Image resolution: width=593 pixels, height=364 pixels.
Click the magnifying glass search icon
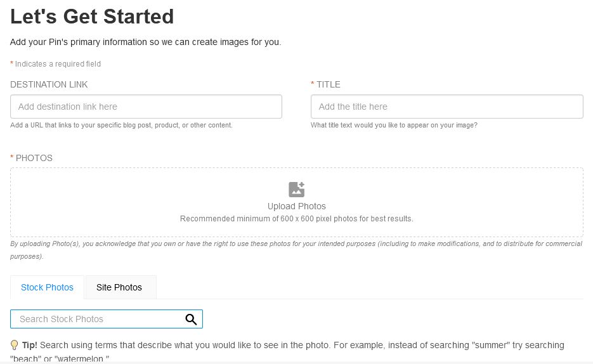(x=191, y=320)
